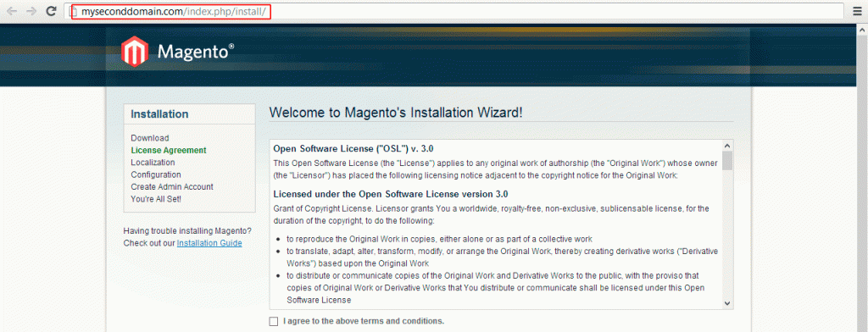Click 'Having trouble installing Magento?' text
Image resolution: width=868 pixels, height=332 pixels.
coord(187,230)
